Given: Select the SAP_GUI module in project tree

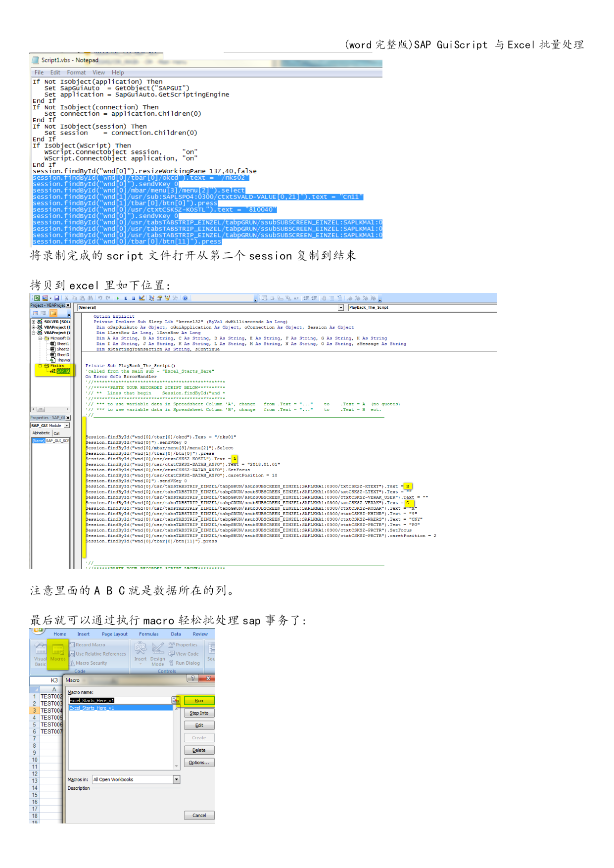Looking at the screenshot, I should pyautogui.click(x=60, y=371).
